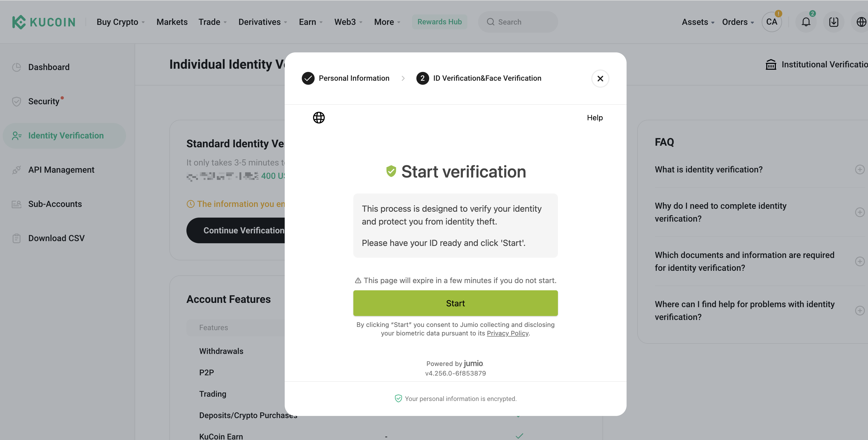Click Download CSV in the sidebar
The width and height of the screenshot is (868, 440).
pos(56,238)
